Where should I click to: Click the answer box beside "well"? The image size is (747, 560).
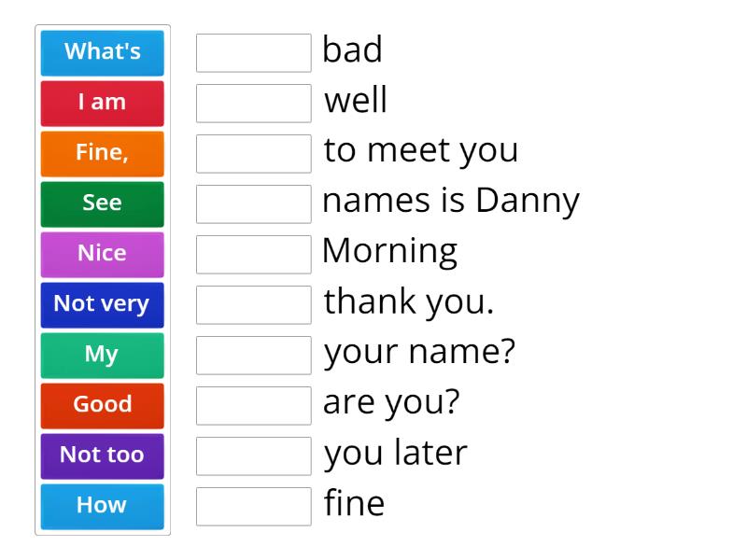[x=253, y=104]
